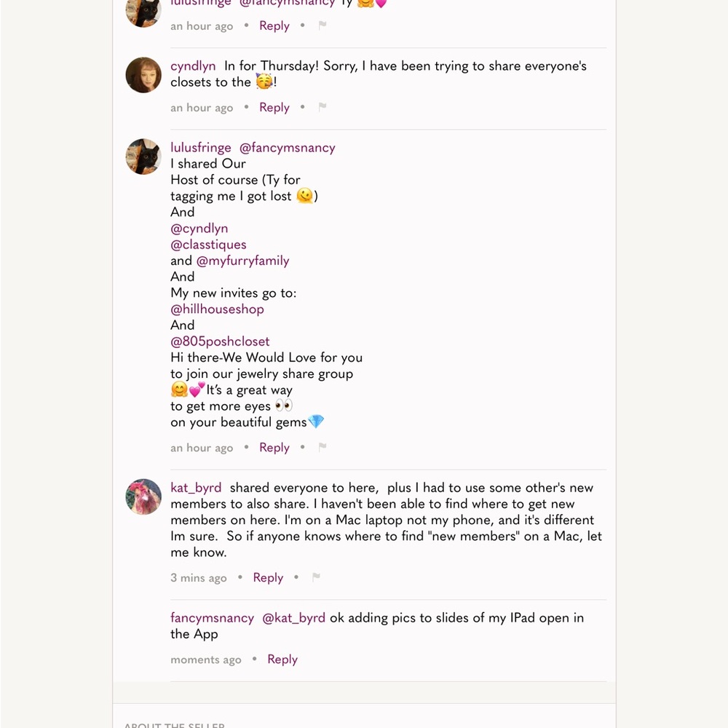Flag lulusfringe's jewelry share group comment
The width and height of the screenshot is (728, 728).
point(323,447)
